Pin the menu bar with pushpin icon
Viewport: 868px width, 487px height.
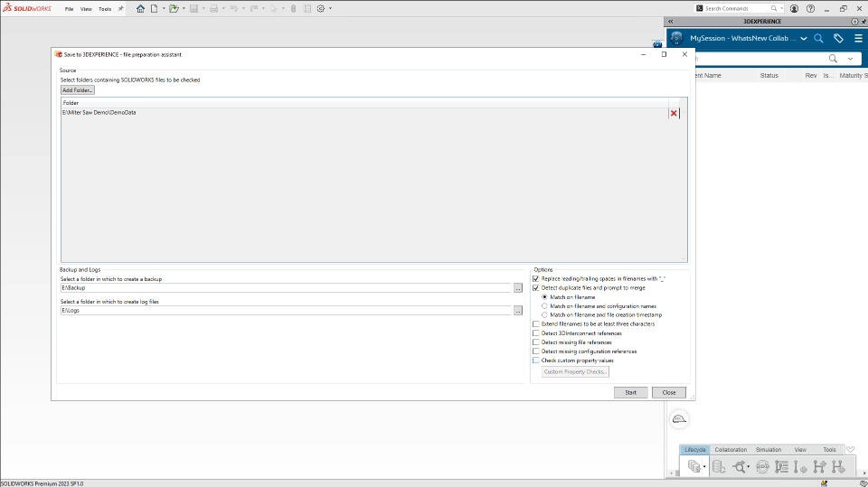tap(120, 9)
